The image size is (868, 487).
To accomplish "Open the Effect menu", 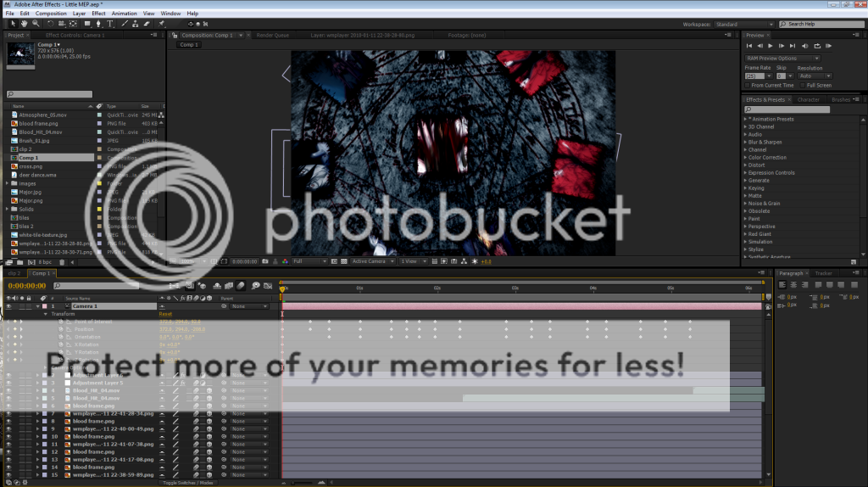I will click(x=98, y=14).
